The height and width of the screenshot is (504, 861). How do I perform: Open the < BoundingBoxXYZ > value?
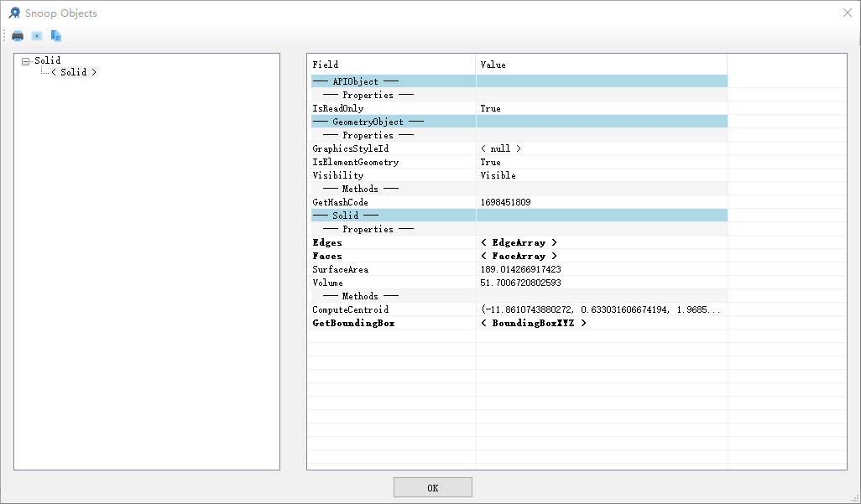533,323
